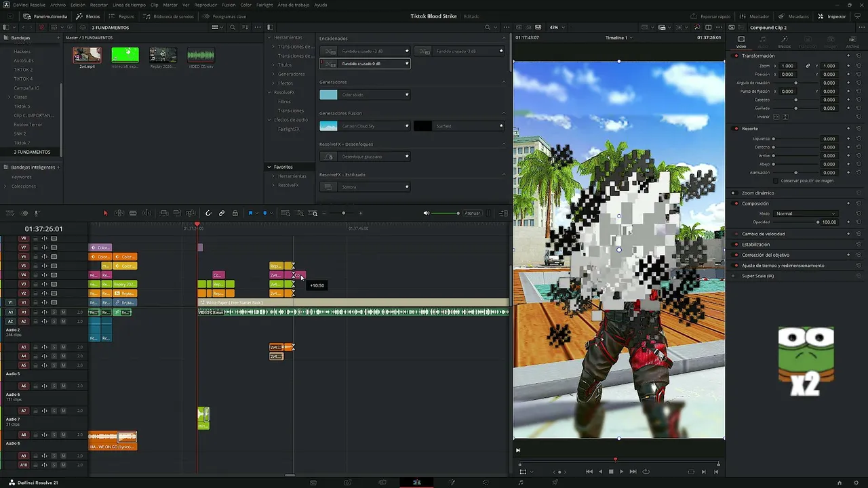Open the Panel multimedia panel
The width and height of the screenshot is (868, 488).
point(45,16)
